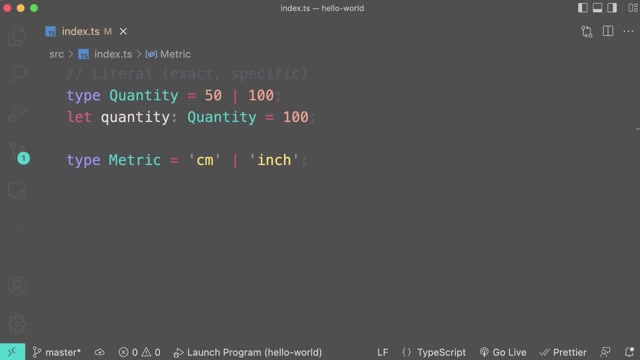Click the teal reference badge beside Metric line
The height and width of the screenshot is (360, 640).
pyautogui.click(x=24, y=158)
